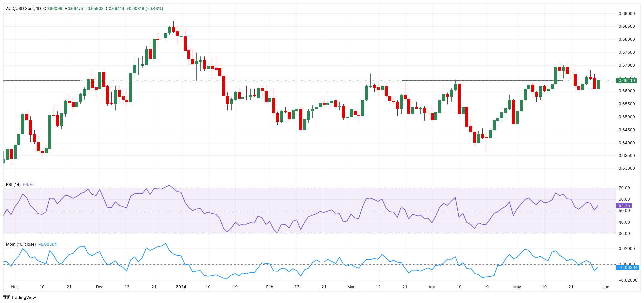Click the RSI 70.00 level label

pyautogui.click(x=624, y=188)
